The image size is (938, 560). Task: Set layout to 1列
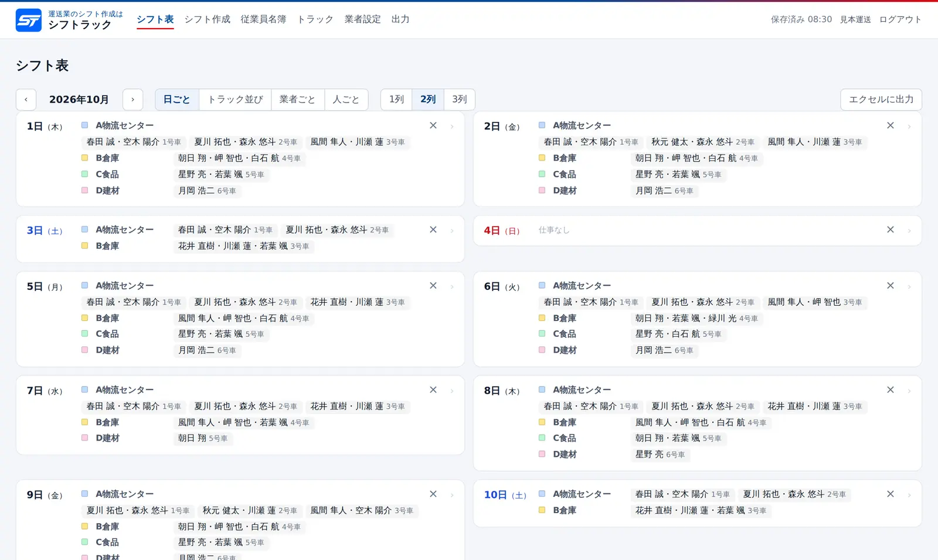click(396, 100)
